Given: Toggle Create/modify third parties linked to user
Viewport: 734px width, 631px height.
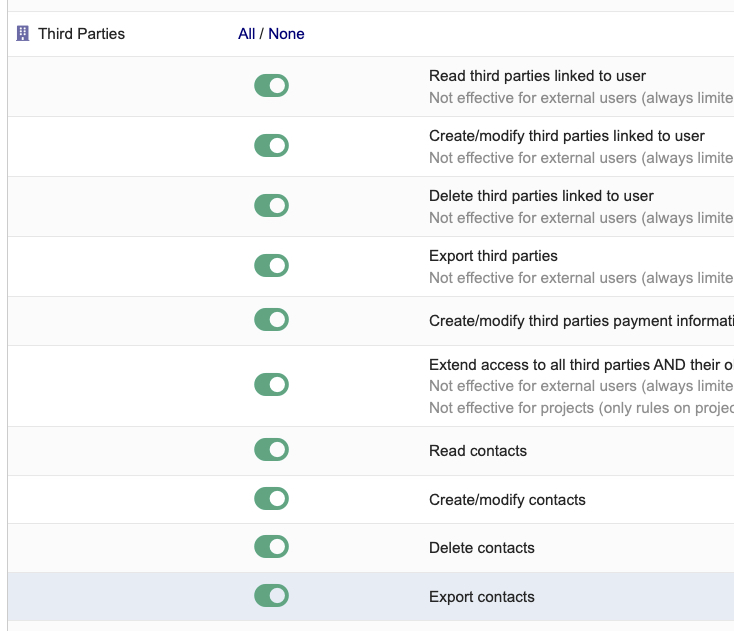Looking at the screenshot, I should point(272,146).
